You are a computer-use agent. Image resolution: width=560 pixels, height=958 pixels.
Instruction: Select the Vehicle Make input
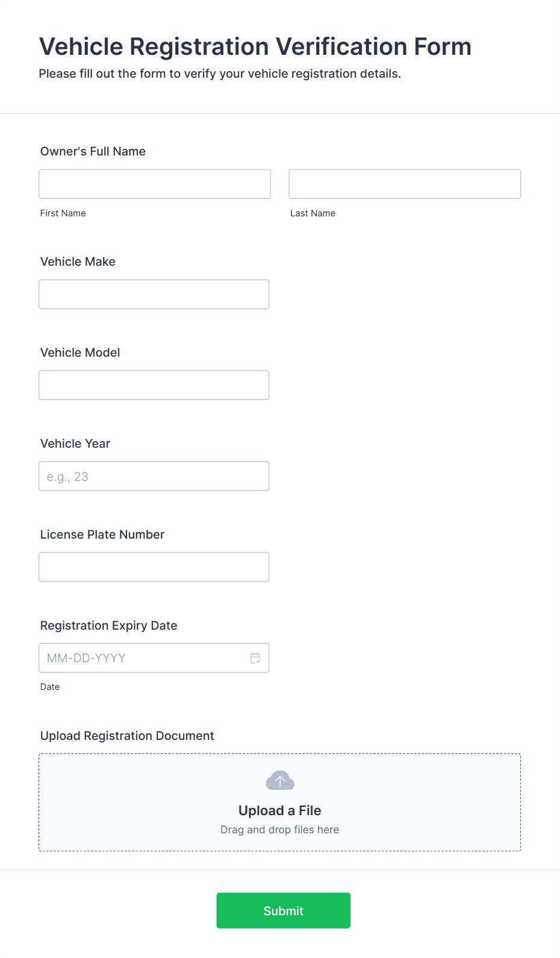pyautogui.click(x=154, y=294)
